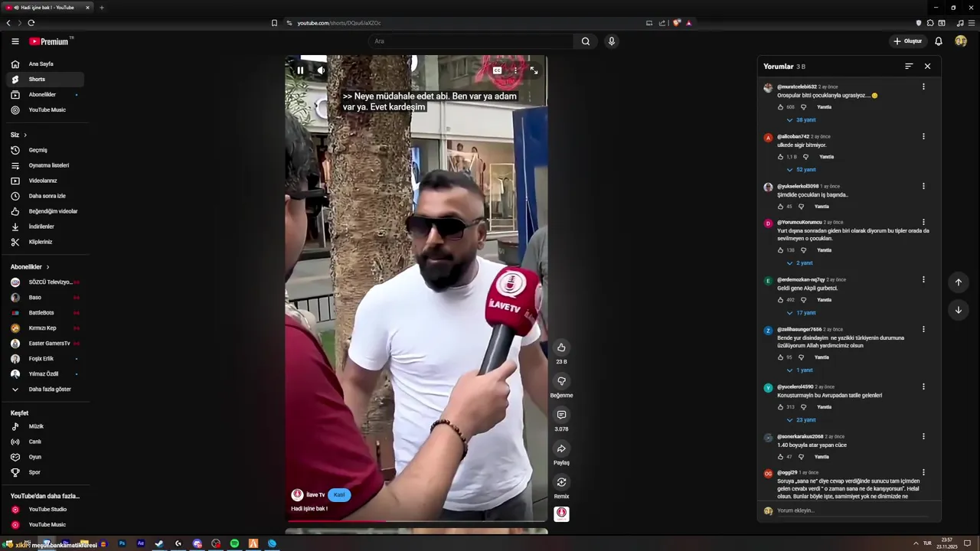Open the YouTube hamburger guide menu
The width and height of the screenshot is (980, 551).
pos(15,41)
